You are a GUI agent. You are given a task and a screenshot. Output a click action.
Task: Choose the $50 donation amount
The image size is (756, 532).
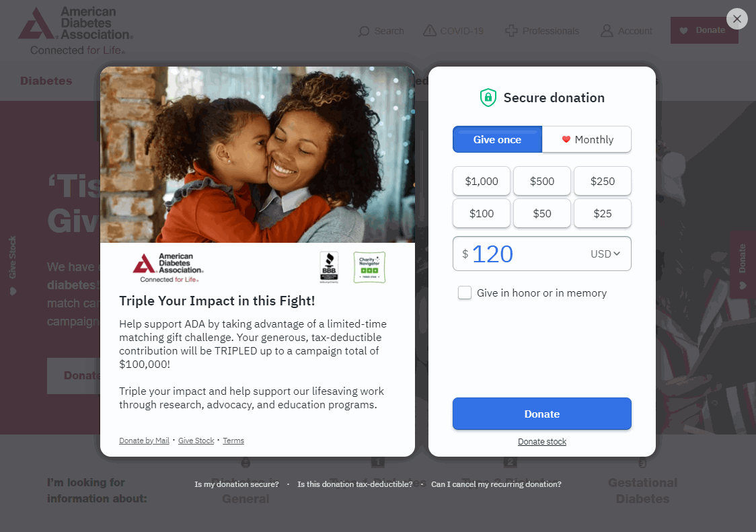click(x=542, y=213)
